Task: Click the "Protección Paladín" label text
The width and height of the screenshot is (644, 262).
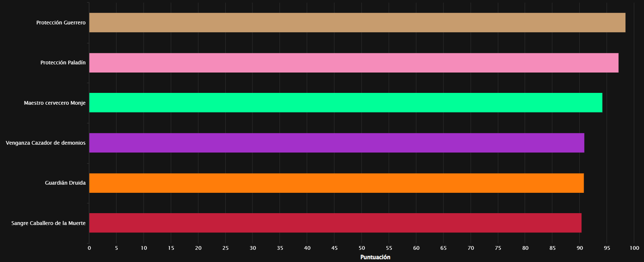Action: (x=63, y=63)
